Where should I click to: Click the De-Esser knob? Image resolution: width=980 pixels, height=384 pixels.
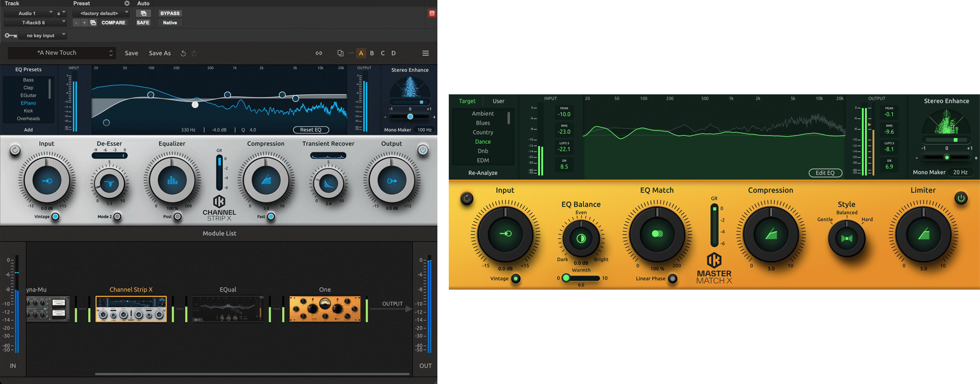(x=109, y=183)
